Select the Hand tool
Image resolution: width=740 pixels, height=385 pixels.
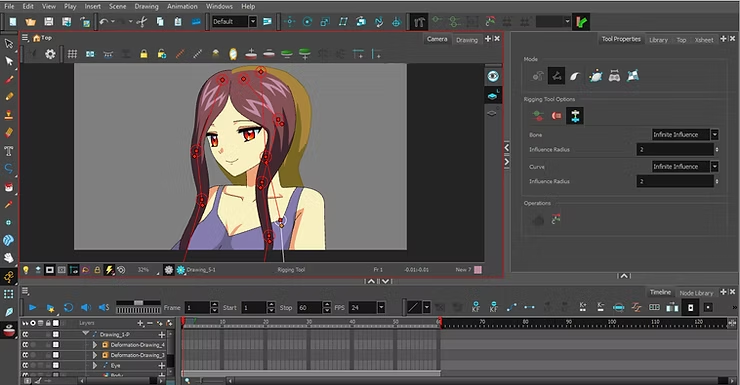click(x=8, y=258)
